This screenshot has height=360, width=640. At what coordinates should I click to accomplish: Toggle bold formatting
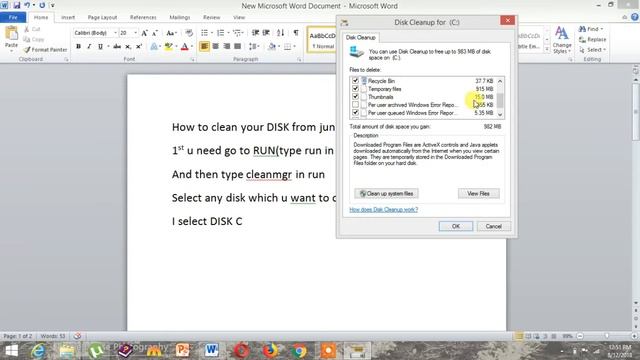[x=78, y=47]
